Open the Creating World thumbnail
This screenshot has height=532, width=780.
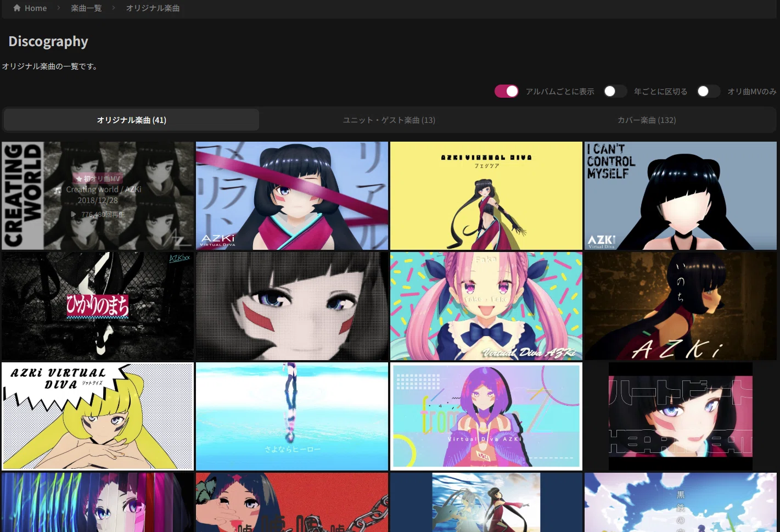pyautogui.click(x=98, y=196)
